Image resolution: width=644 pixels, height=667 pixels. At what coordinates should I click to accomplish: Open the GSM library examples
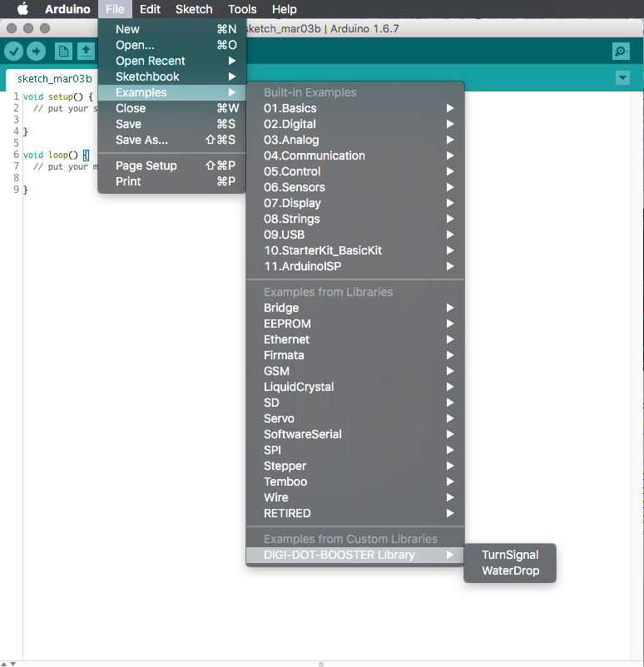355,371
